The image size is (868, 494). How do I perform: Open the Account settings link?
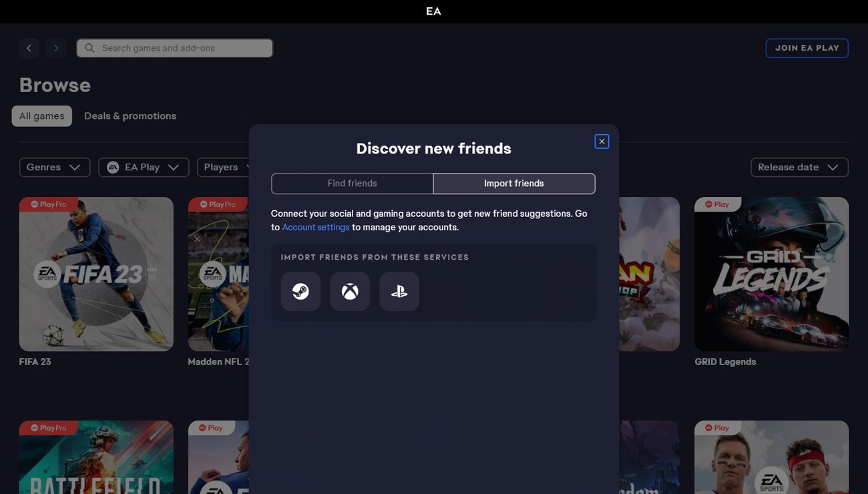(x=316, y=227)
